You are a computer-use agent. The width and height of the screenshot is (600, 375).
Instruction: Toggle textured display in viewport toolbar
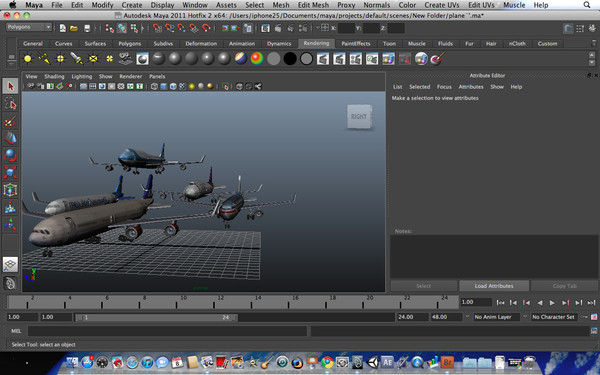[182, 86]
